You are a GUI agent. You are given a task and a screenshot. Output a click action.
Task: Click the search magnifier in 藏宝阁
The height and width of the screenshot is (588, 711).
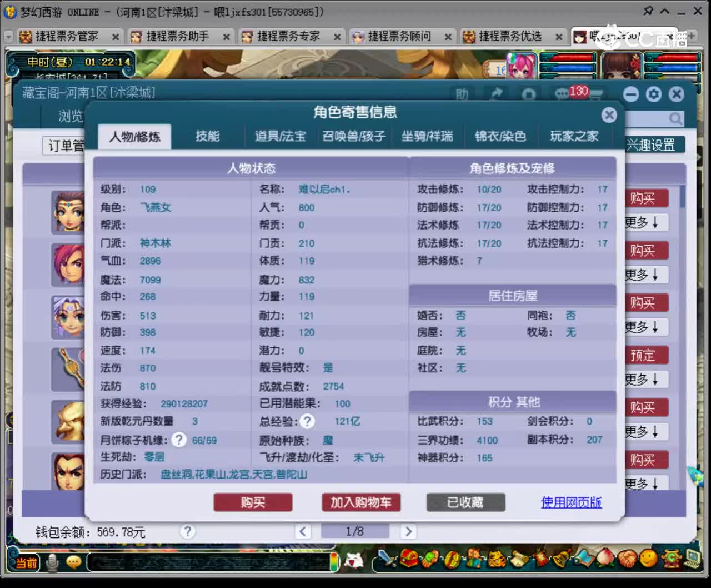point(675,119)
